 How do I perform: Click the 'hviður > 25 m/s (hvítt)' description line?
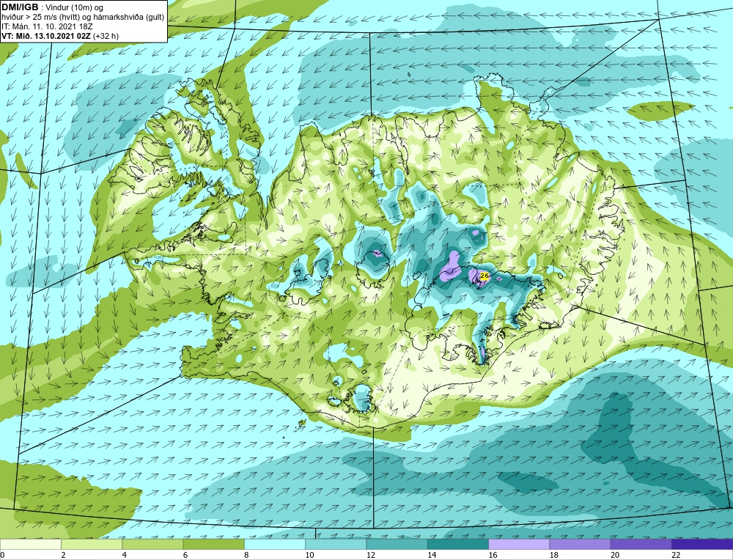(x=83, y=18)
